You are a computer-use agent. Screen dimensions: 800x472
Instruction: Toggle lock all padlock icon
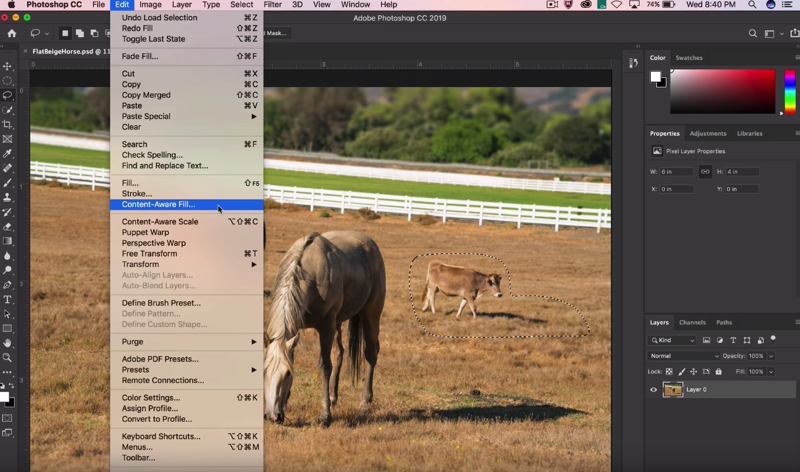pyautogui.click(x=718, y=371)
